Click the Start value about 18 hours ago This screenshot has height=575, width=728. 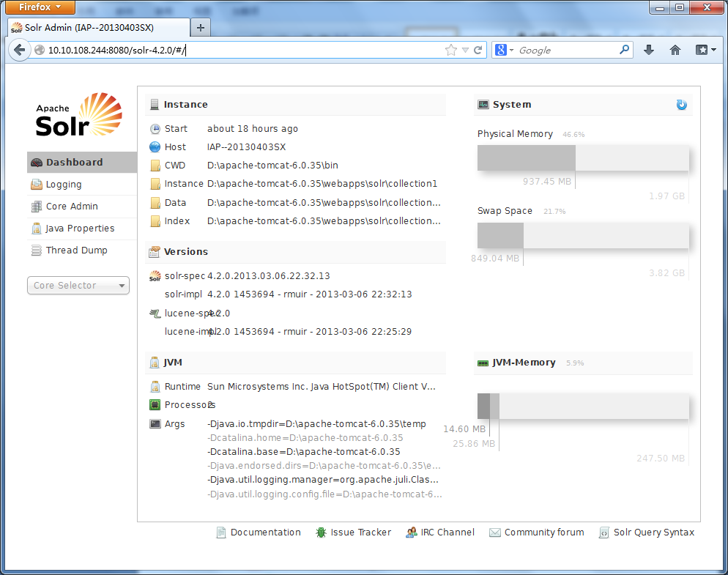pos(253,129)
